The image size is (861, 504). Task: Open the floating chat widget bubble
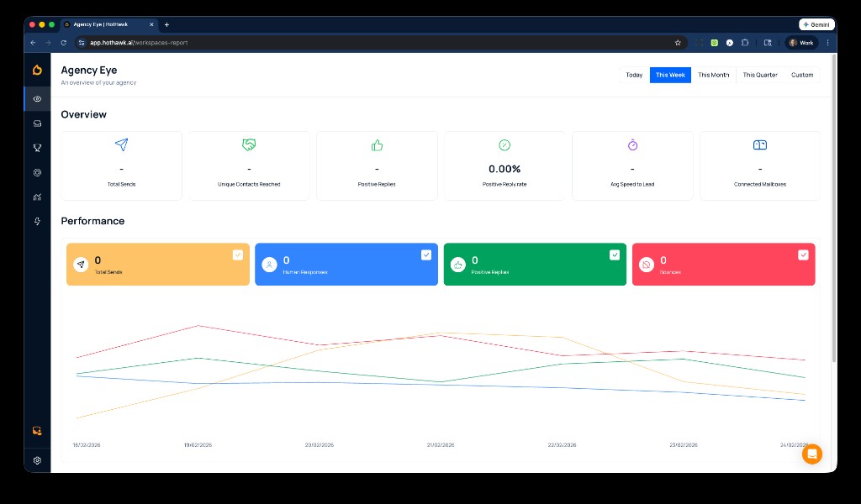[x=811, y=454]
